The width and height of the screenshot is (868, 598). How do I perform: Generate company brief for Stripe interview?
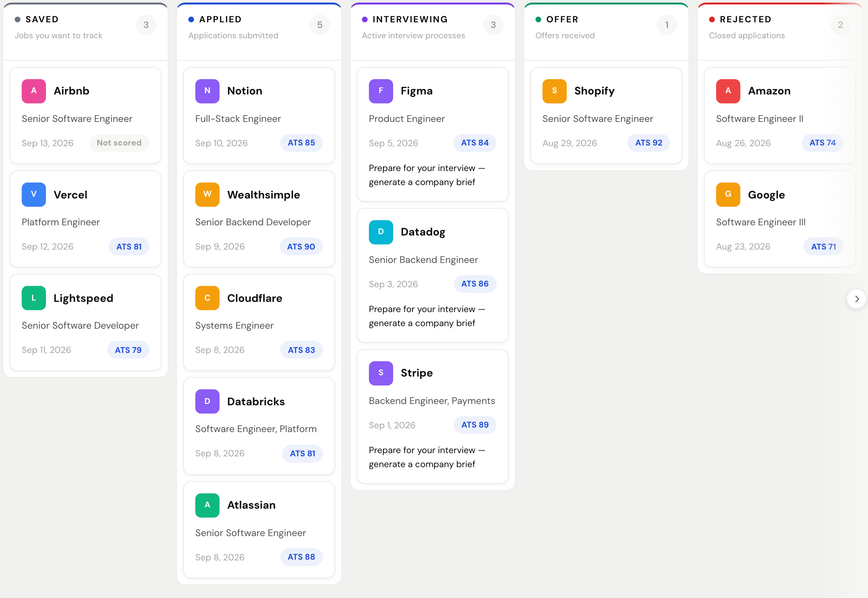coord(427,457)
